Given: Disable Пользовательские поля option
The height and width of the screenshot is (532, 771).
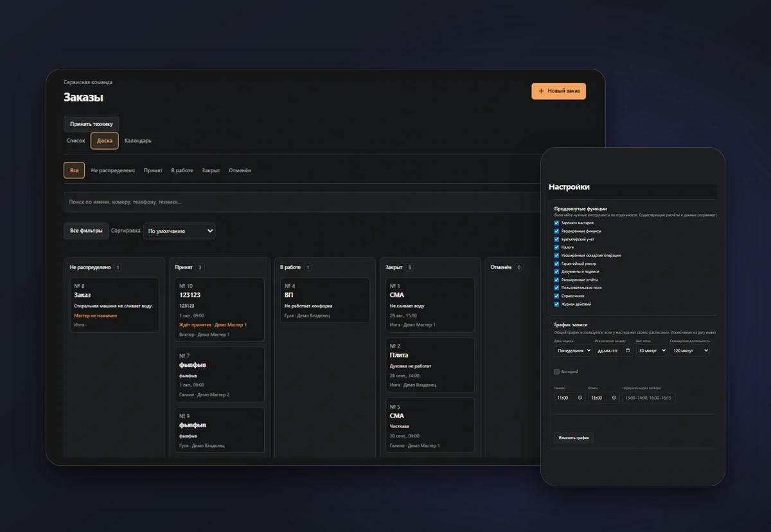Looking at the screenshot, I should coord(556,288).
